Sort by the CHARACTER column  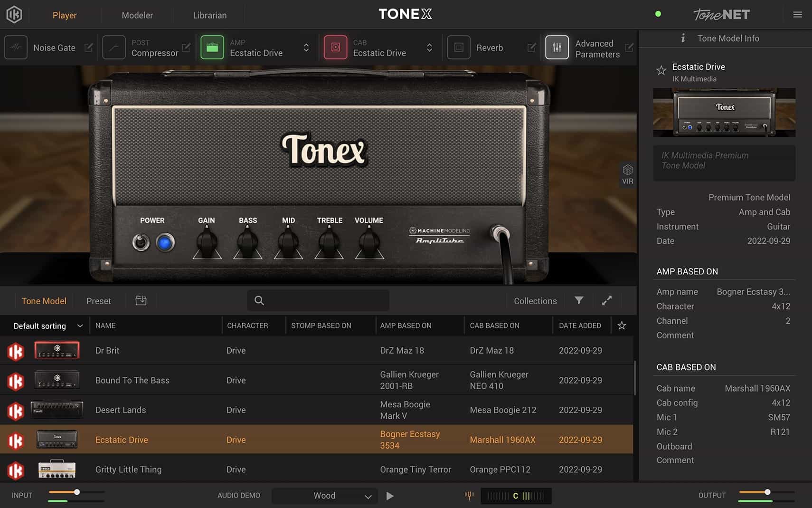[247, 326]
